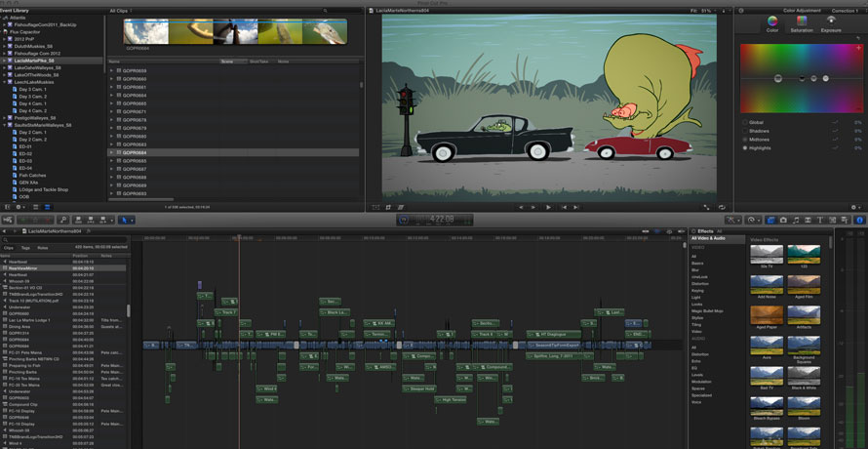
Task: Click the timeline index search field
Action: [63, 239]
